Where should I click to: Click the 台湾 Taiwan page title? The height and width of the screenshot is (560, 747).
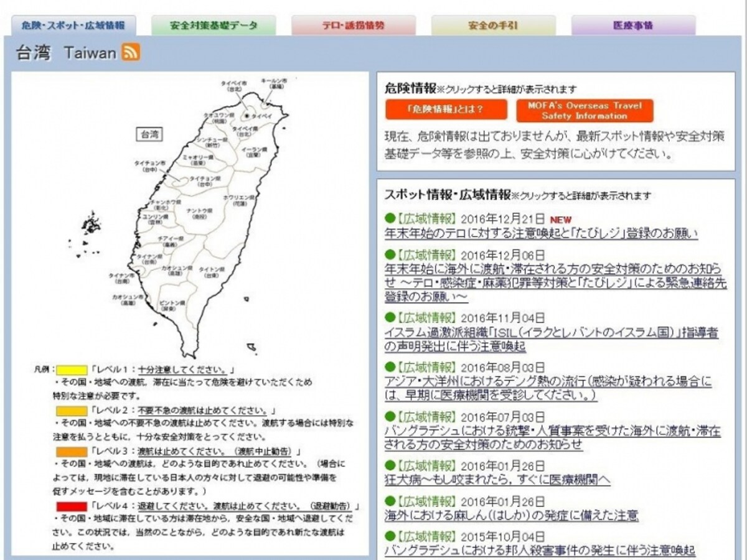(66, 53)
